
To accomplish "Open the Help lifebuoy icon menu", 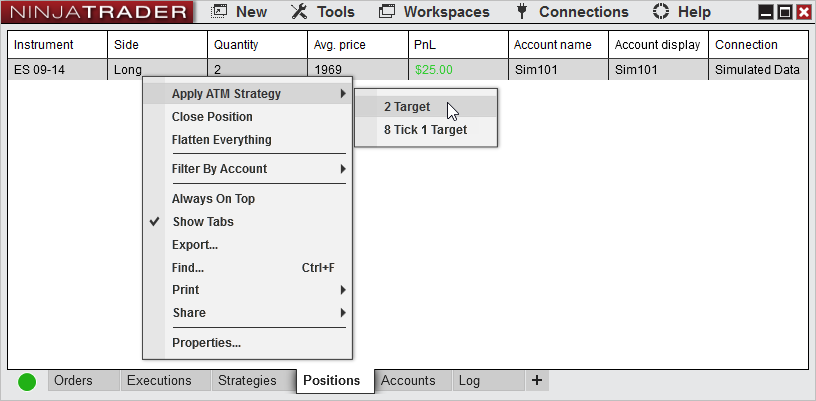I will 660,12.
